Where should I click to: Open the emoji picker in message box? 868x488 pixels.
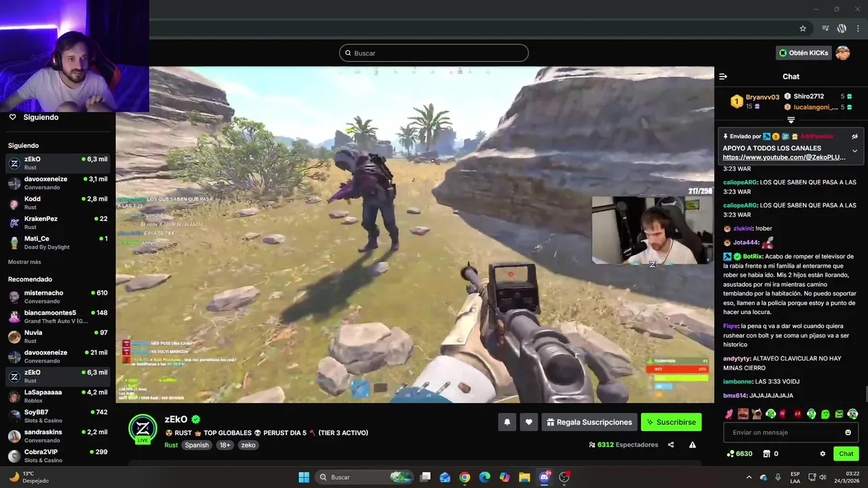(x=848, y=432)
